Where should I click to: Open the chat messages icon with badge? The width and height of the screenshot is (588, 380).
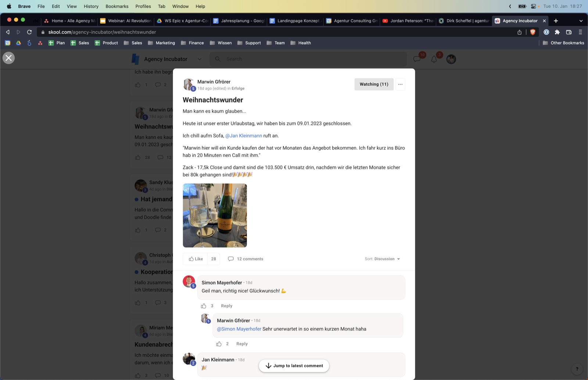click(x=417, y=59)
